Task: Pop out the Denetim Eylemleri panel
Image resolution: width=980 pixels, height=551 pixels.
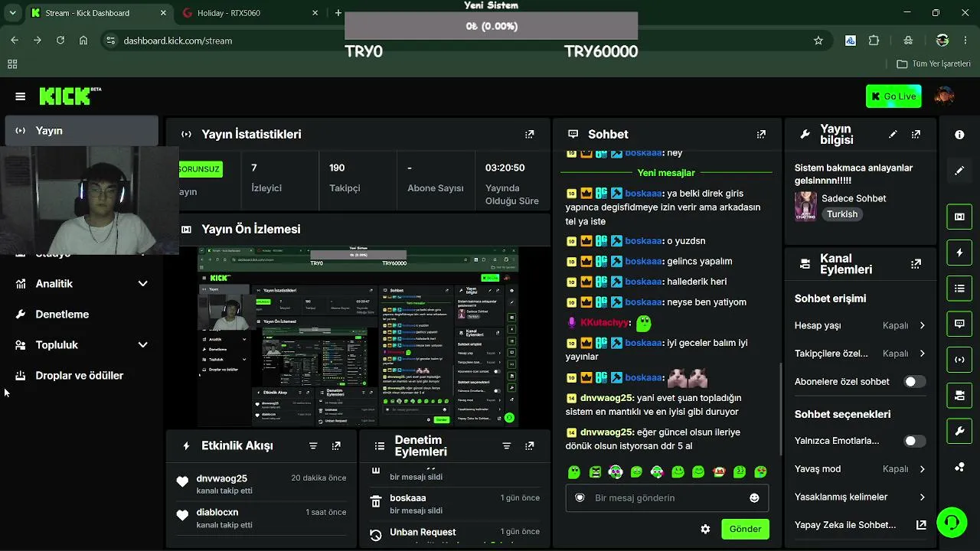Action: pyautogui.click(x=529, y=445)
